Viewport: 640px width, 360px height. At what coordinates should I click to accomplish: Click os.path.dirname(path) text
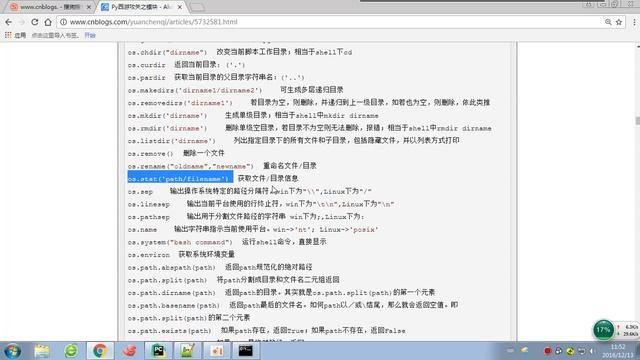coord(171,293)
